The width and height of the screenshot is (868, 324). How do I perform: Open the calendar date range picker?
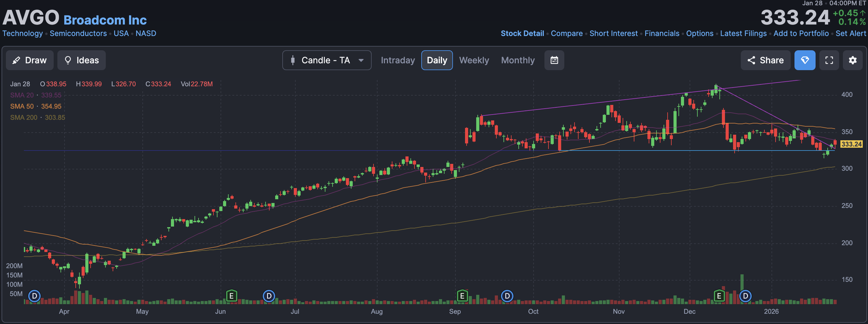[x=554, y=60]
